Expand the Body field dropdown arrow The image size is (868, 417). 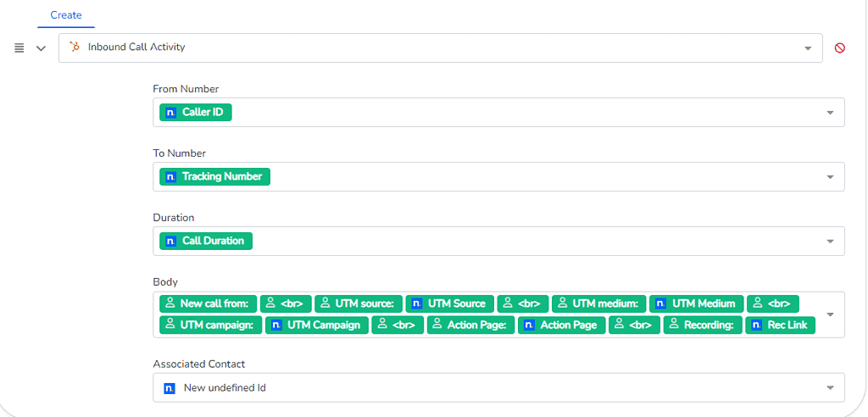click(830, 314)
